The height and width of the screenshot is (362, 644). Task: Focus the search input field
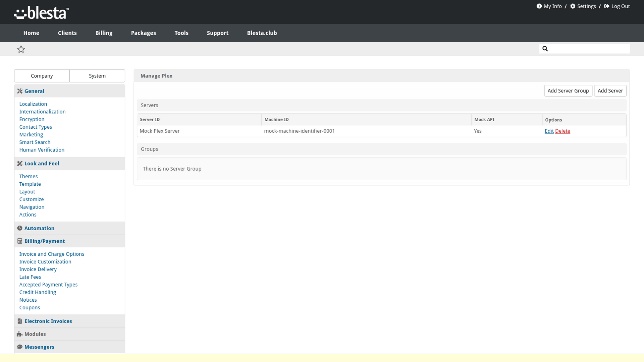(x=585, y=49)
